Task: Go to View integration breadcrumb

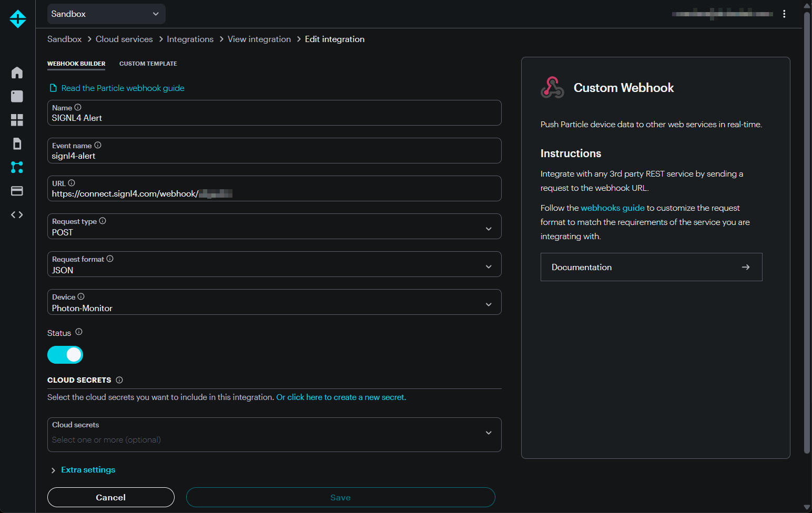Action: (x=259, y=39)
